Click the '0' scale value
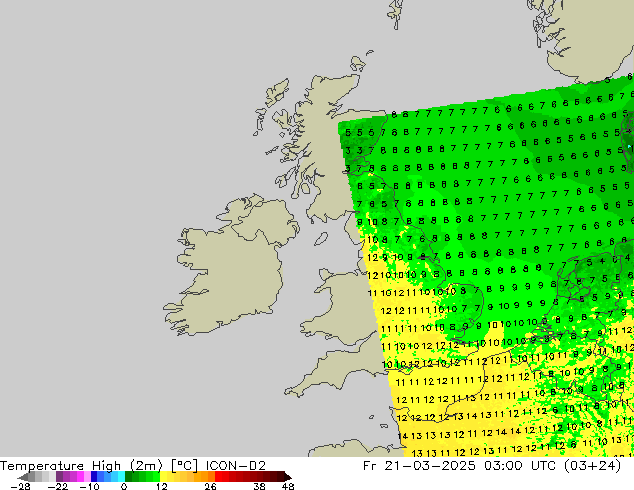 [124, 486]
